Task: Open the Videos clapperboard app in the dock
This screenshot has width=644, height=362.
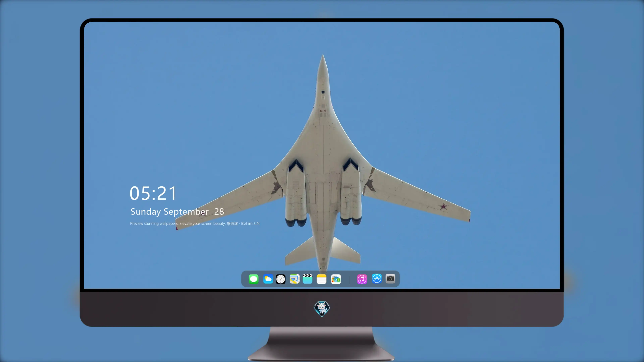Action: coord(308,279)
